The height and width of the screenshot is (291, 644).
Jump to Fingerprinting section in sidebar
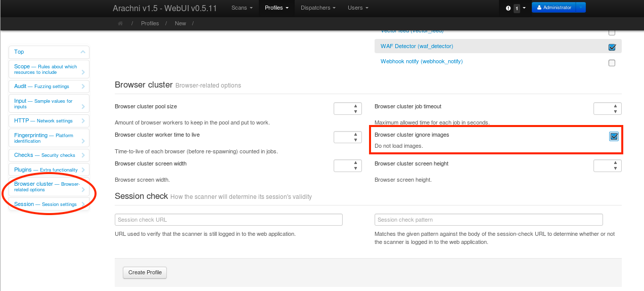49,138
